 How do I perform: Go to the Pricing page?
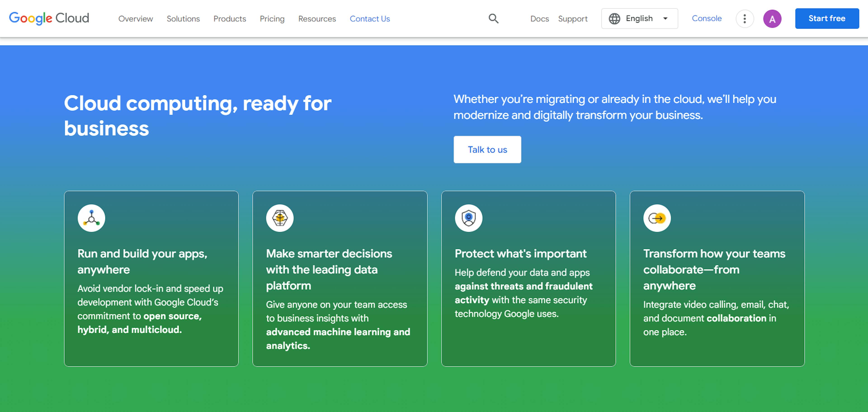(272, 19)
